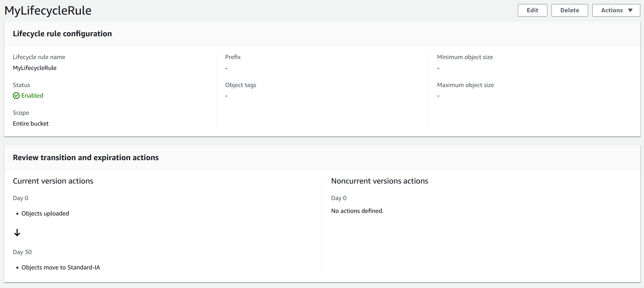Click the Delete button
Screen dimensions: 644x288
tap(570, 10)
